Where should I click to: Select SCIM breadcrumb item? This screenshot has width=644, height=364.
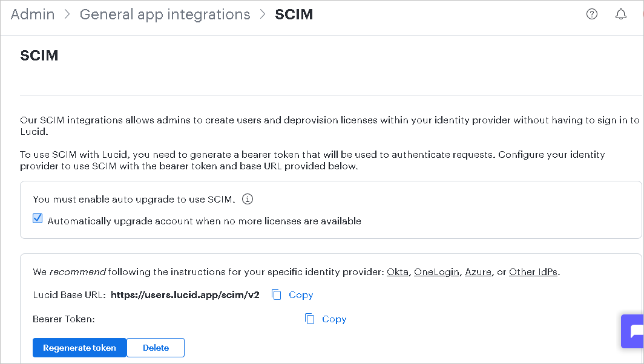pyautogui.click(x=294, y=15)
